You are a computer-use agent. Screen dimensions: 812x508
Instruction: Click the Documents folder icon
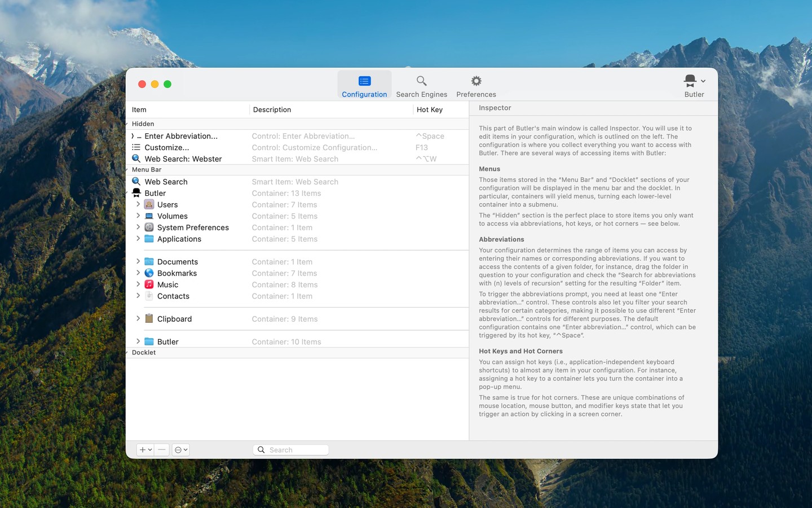(x=149, y=261)
